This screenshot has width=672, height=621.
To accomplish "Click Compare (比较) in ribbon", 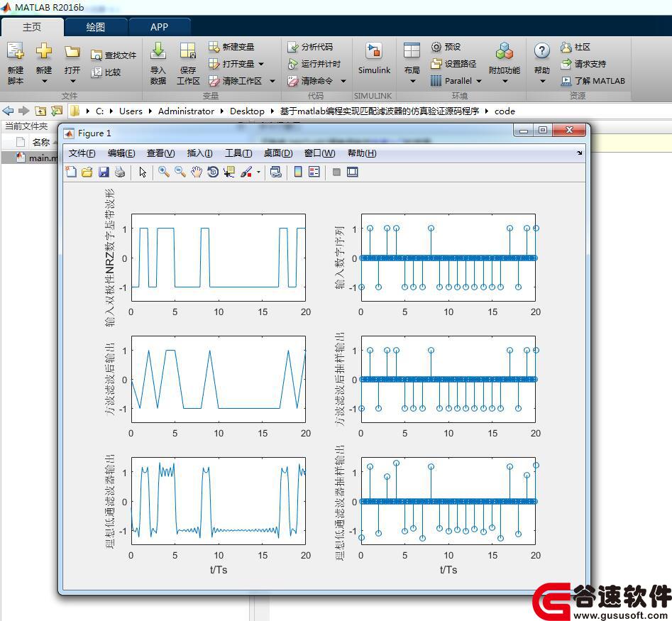I will 106,72.
